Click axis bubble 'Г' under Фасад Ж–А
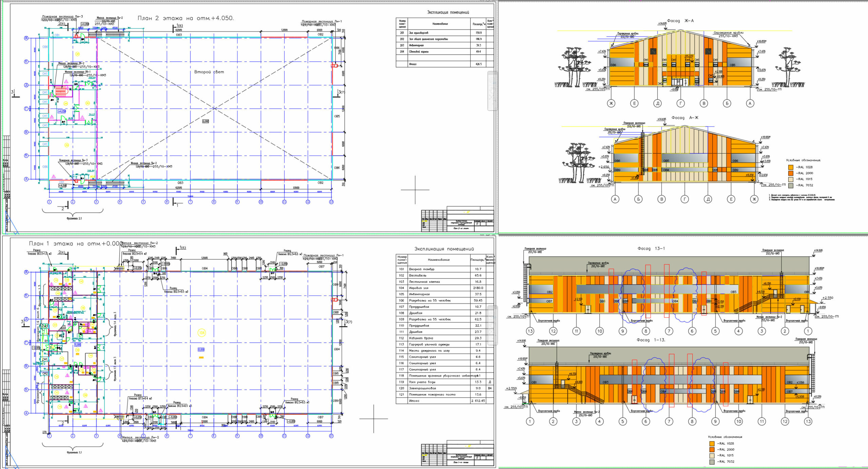This screenshot has height=469, width=868. tap(680, 103)
